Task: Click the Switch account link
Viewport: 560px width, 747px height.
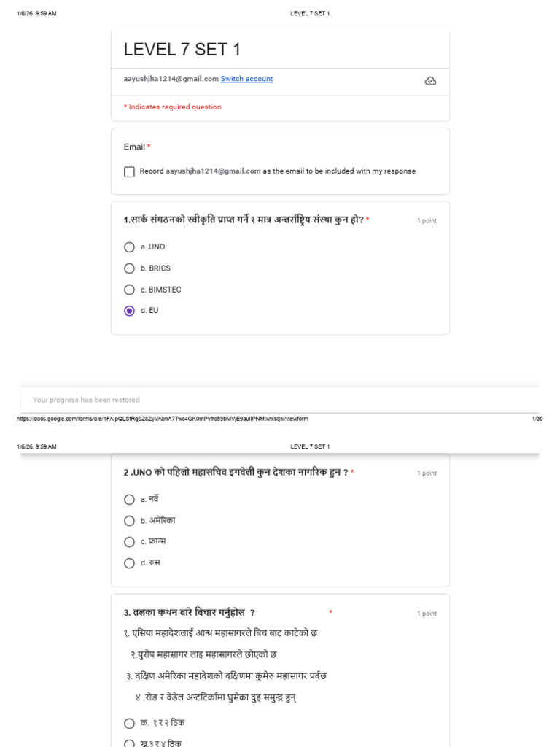Action: pyautogui.click(x=246, y=79)
